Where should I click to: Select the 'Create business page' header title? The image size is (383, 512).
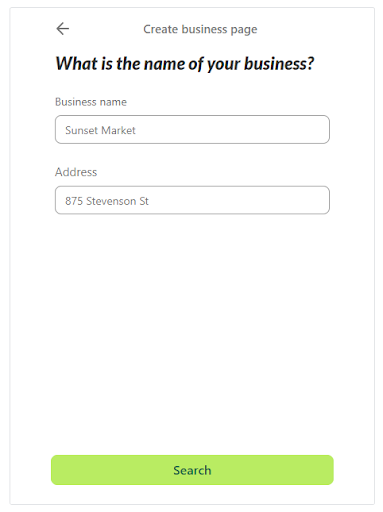(200, 29)
